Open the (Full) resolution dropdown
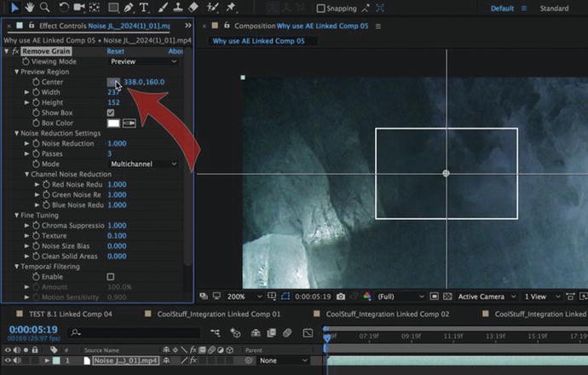588x375 pixels. click(x=401, y=297)
